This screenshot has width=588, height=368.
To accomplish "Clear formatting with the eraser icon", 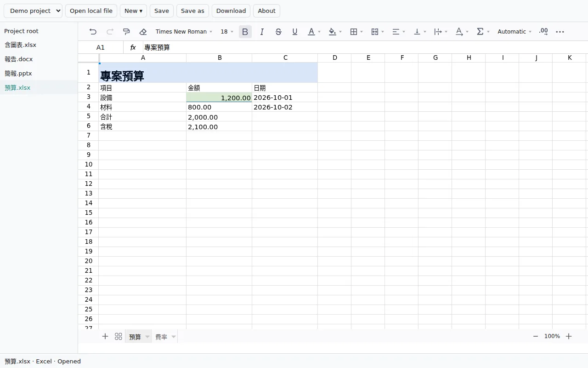I will coord(143,32).
